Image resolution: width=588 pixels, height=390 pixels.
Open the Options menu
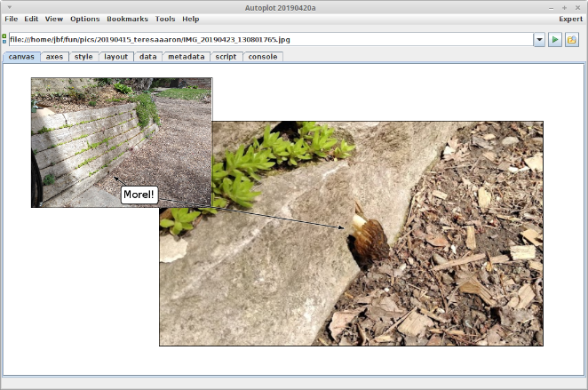[85, 19]
